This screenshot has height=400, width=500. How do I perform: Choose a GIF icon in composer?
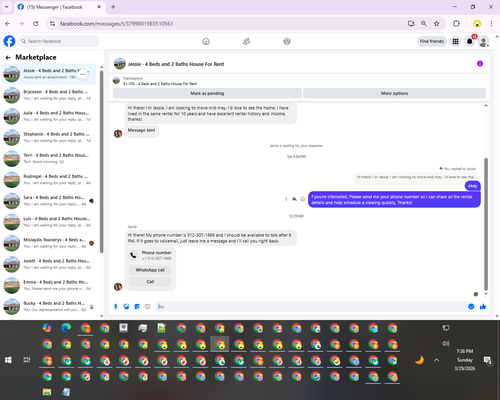point(147,307)
